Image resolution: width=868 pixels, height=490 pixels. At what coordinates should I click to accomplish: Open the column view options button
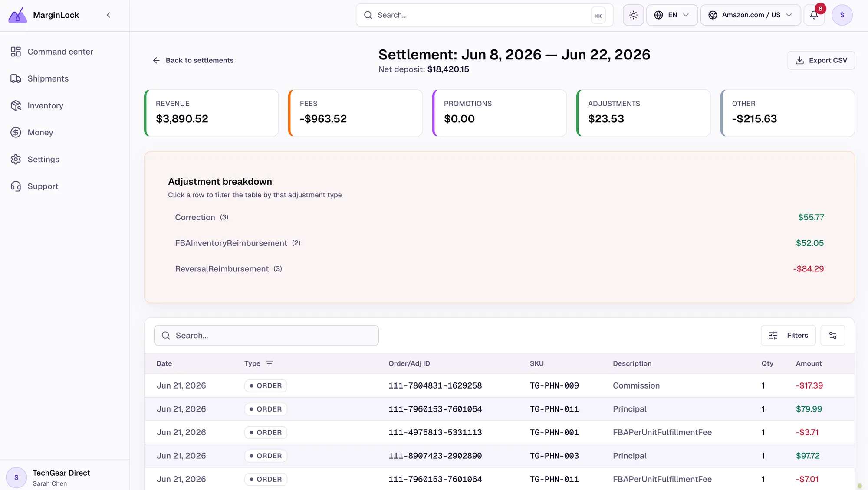pos(833,336)
